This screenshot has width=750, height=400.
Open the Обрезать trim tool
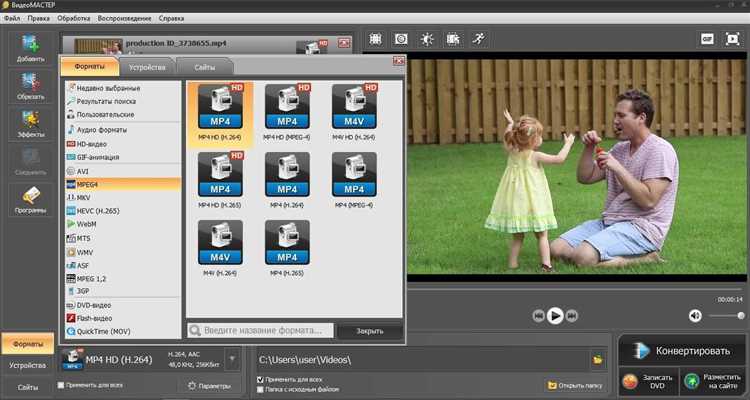pyautogui.click(x=31, y=83)
